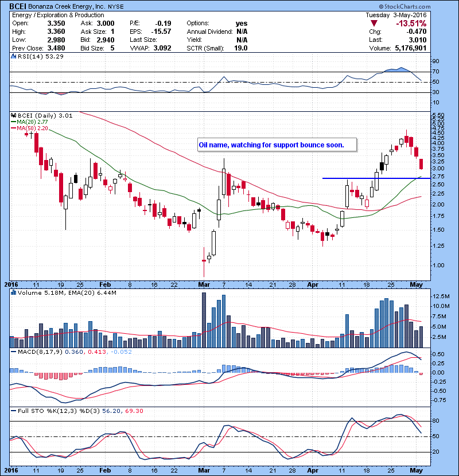
Task: Click the RSI 30 oversold axis label
Action: tap(435, 92)
